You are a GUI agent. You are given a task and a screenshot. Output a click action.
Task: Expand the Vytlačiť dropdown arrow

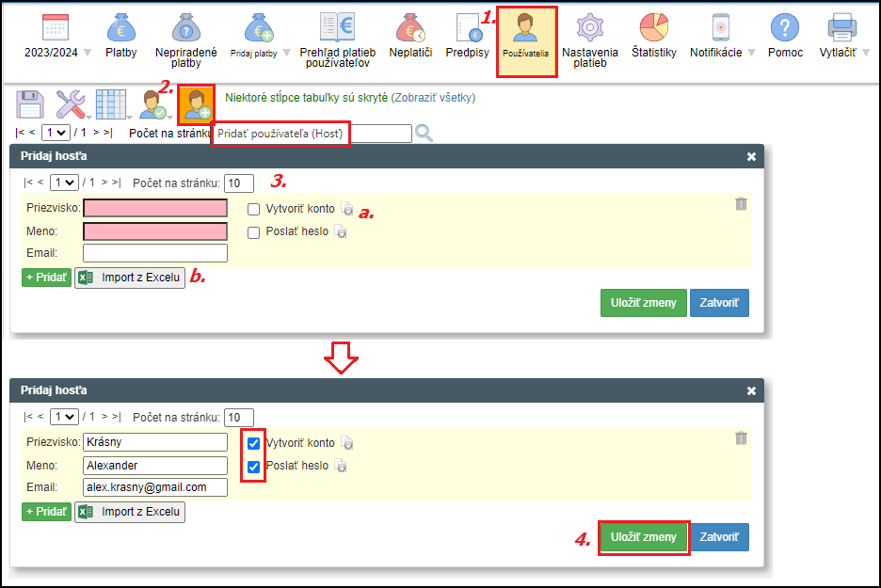[x=866, y=53]
